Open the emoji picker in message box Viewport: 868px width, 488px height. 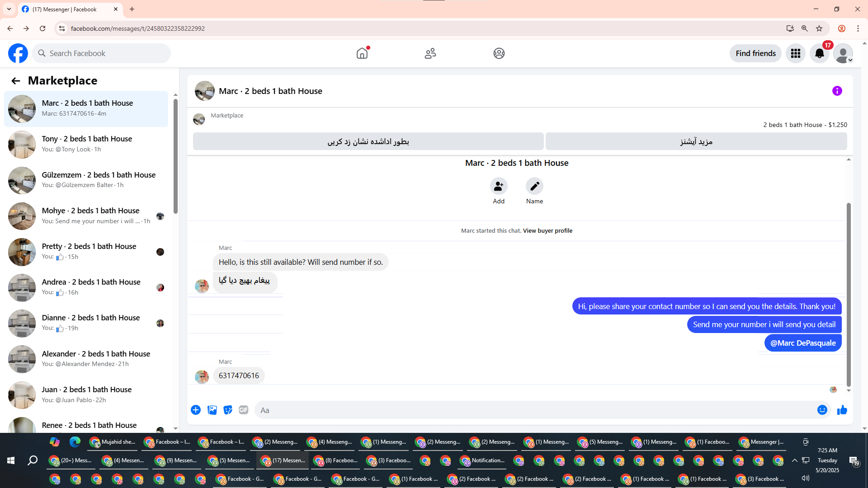click(822, 410)
